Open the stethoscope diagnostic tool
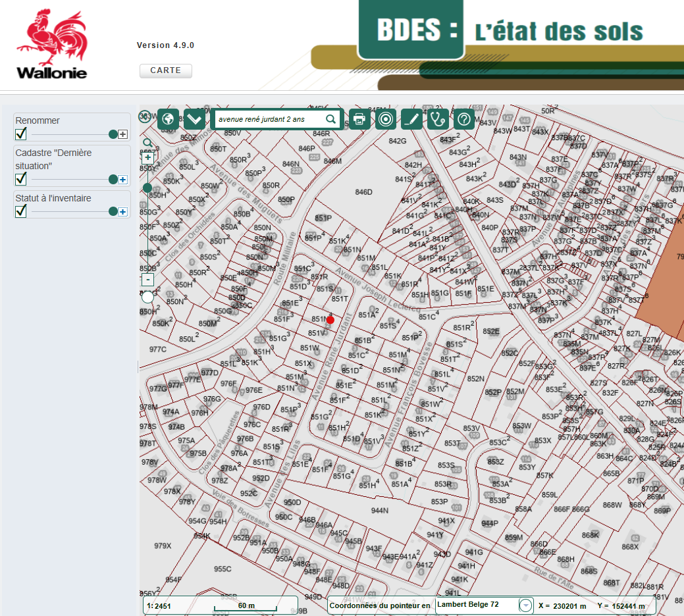 (x=438, y=119)
